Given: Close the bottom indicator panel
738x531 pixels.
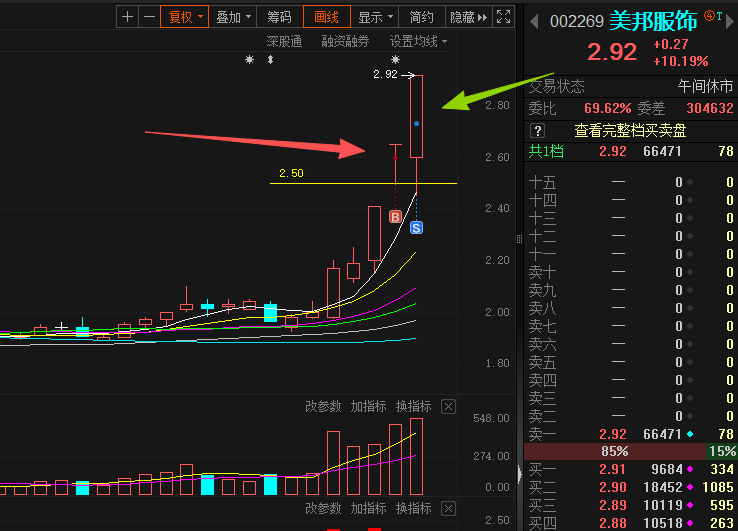Looking at the screenshot, I should click(x=448, y=509).
